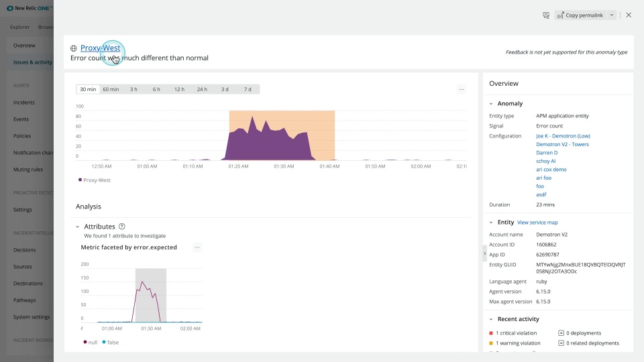Click the Entity GUID value text
This screenshot has height=362, width=644.
click(x=581, y=268)
